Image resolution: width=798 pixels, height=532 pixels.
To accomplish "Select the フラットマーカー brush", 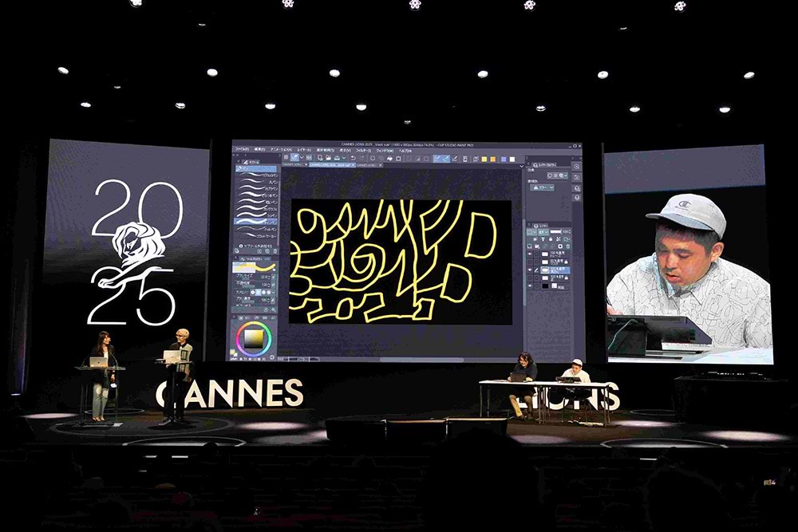I will (256, 236).
